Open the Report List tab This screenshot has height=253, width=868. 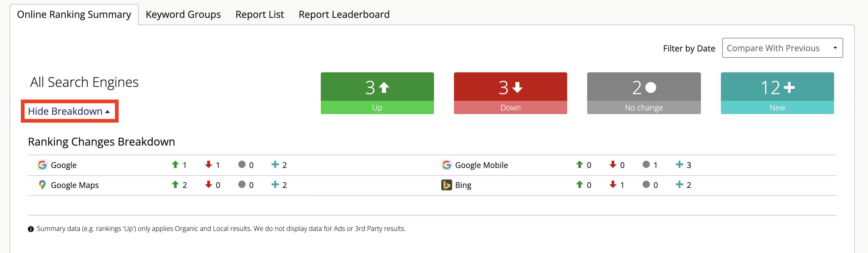coord(259,15)
